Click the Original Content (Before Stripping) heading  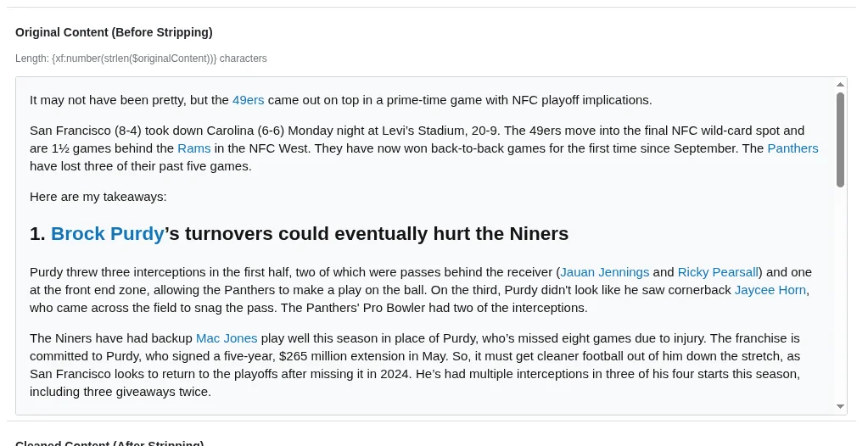pyautogui.click(x=114, y=32)
